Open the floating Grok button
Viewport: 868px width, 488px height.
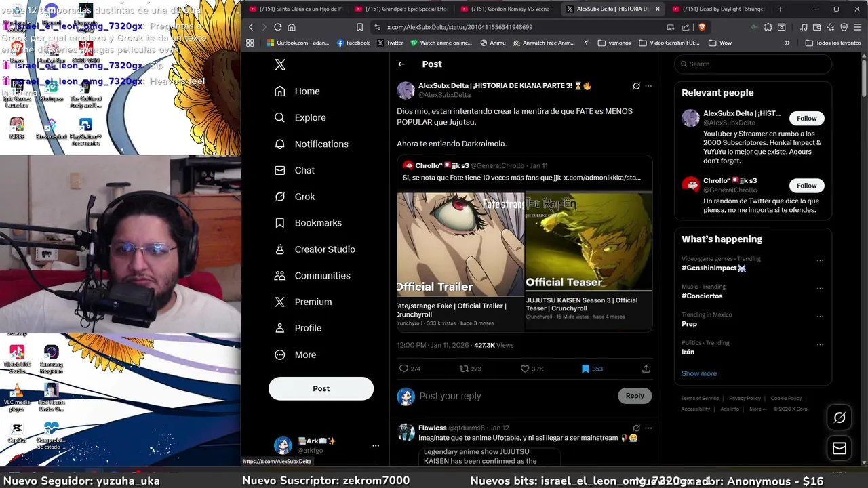pos(840,418)
